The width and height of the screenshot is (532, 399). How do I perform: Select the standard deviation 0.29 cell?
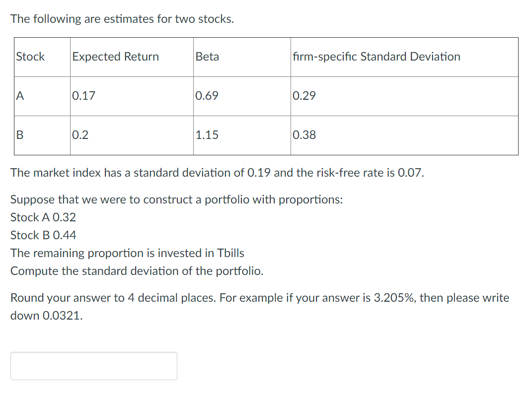pos(304,96)
